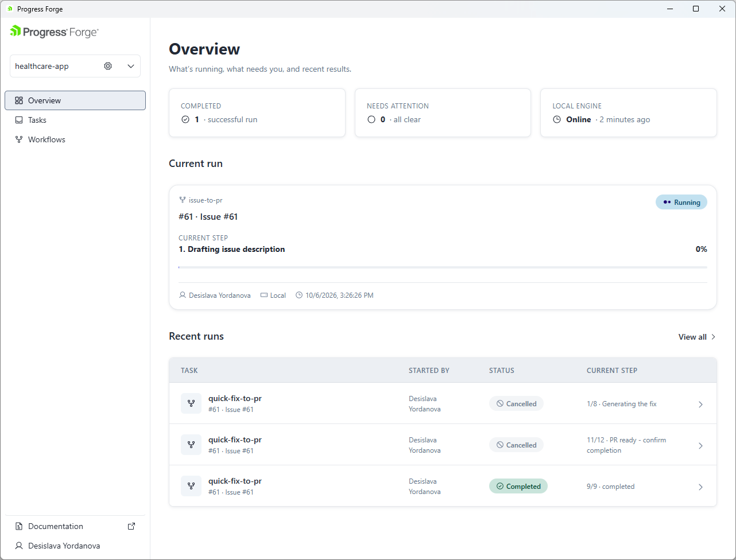
Task: Click the '0 · all clear' text
Action: pos(401,119)
